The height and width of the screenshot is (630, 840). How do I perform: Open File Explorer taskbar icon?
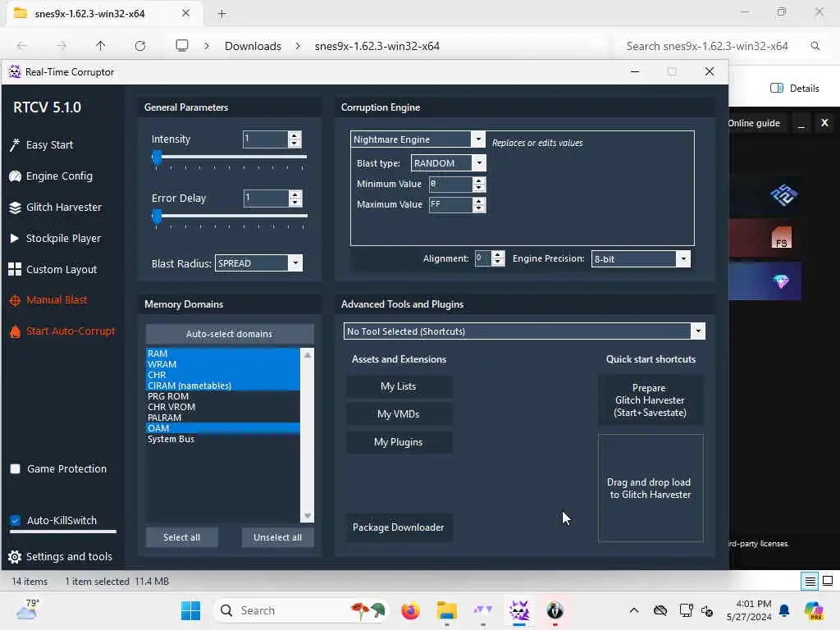[x=447, y=610]
